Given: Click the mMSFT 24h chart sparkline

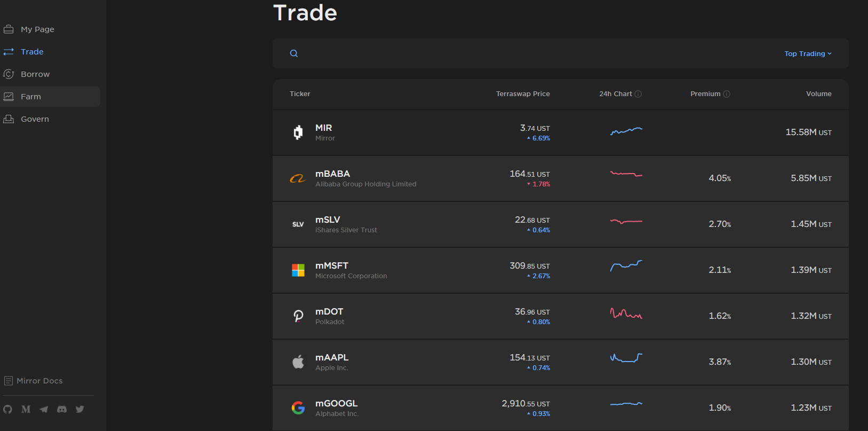Looking at the screenshot, I should (x=626, y=265).
